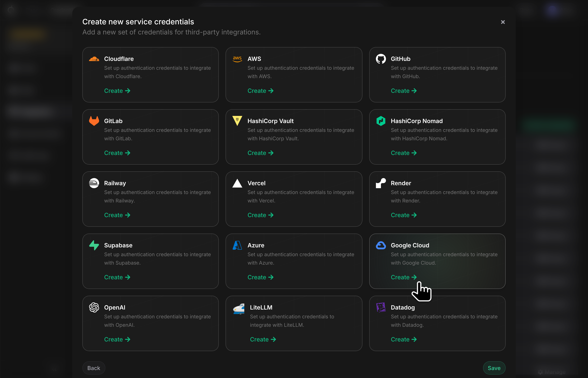
Task: Close the service credentials dialog
Action: point(503,22)
